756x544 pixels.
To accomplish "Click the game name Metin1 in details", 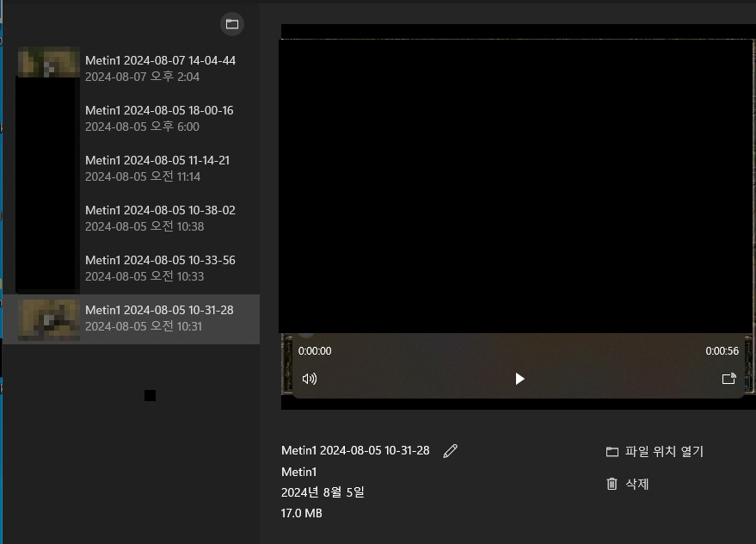I will pos(299,472).
